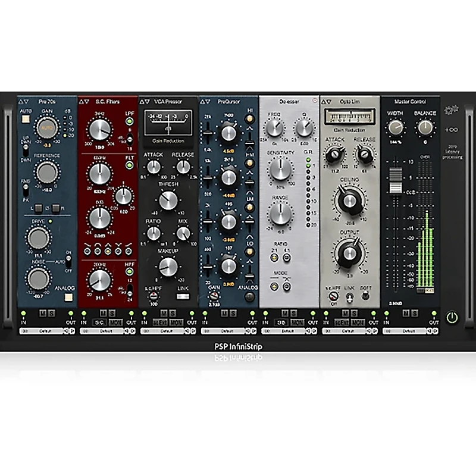Enable the ANALOG switch in Pre 70s
The height and width of the screenshot is (476, 476).
click(68, 297)
